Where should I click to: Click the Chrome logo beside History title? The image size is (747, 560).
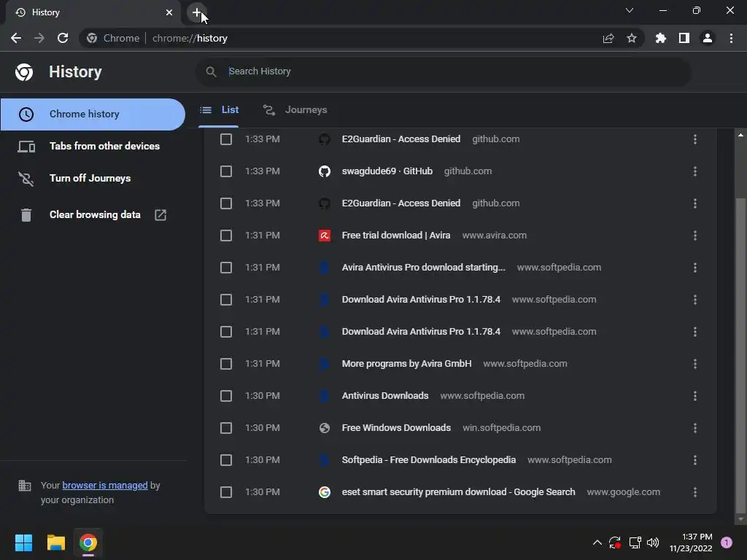pyautogui.click(x=24, y=72)
